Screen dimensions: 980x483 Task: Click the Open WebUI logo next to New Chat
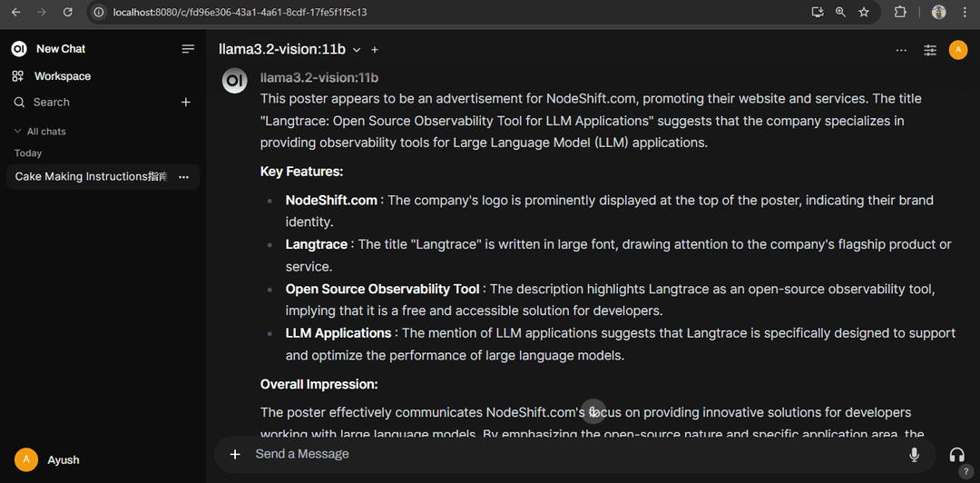point(19,49)
